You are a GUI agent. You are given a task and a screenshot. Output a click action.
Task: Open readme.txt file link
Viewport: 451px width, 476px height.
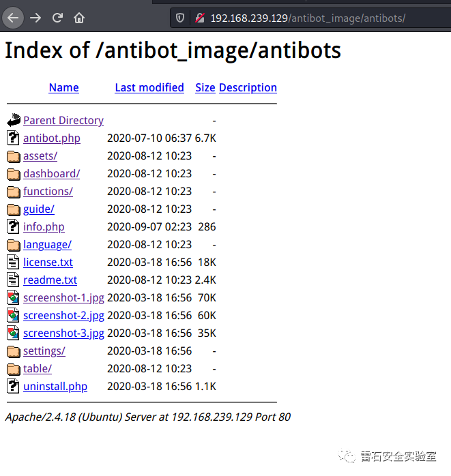[x=50, y=280]
